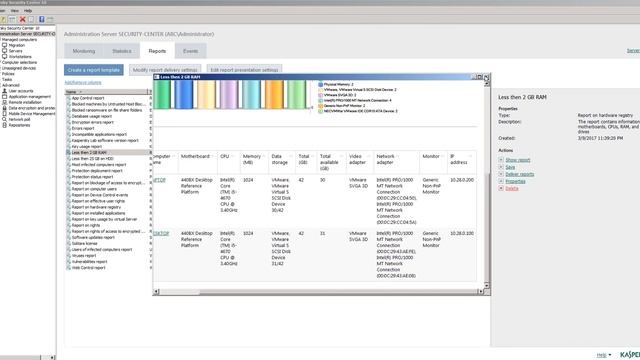
Task: Click the red X delete toolbar icon
Action: click(x=22, y=19)
